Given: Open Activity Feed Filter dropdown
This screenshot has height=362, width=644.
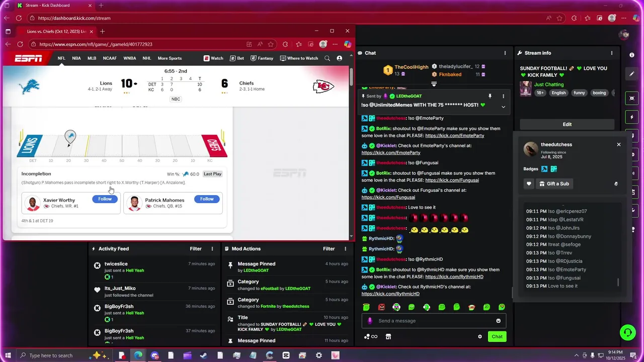Looking at the screenshot, I should 196,249.
